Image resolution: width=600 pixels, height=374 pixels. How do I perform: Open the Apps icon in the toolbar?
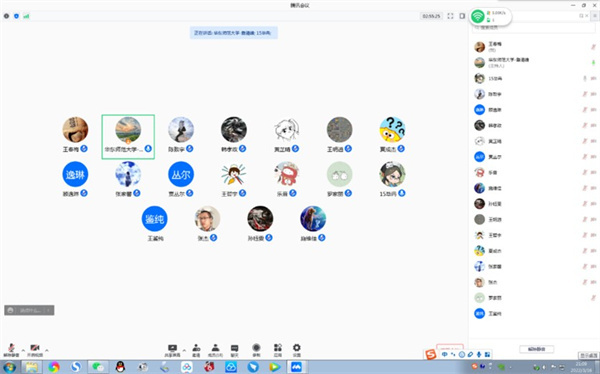pyautogui.click(x=278, y=350)
